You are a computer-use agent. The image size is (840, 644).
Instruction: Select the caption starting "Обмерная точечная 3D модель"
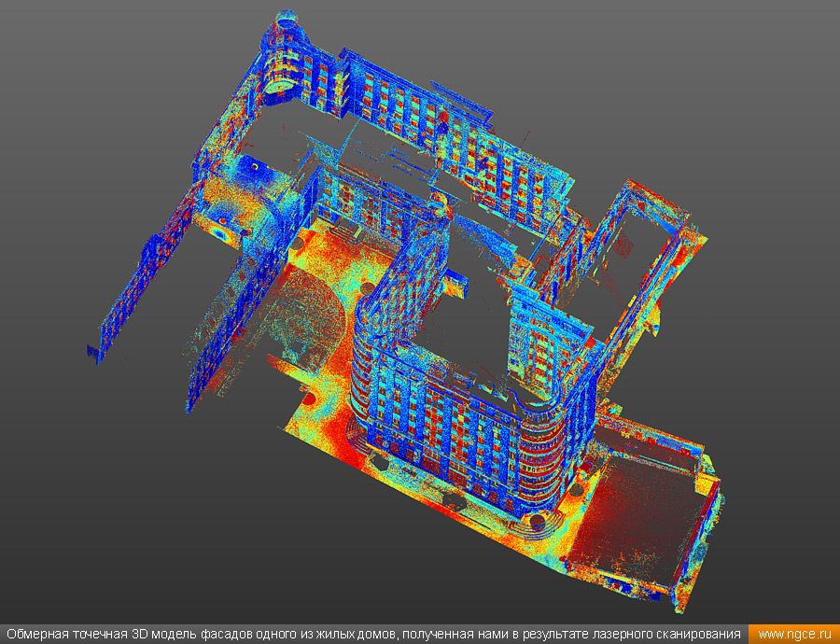click(x=373, y=635)
